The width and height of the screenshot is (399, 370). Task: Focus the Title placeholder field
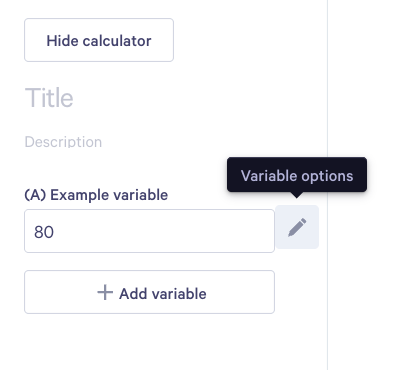click(x=49, y=98)
